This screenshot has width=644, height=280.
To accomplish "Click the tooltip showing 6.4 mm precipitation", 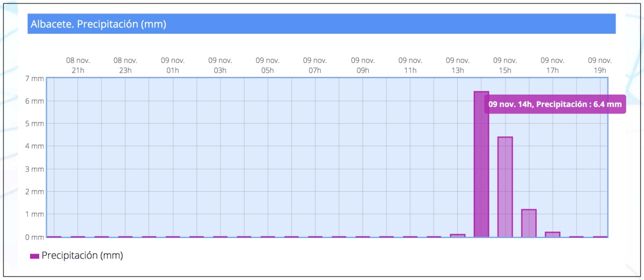I will click(555, 104).
